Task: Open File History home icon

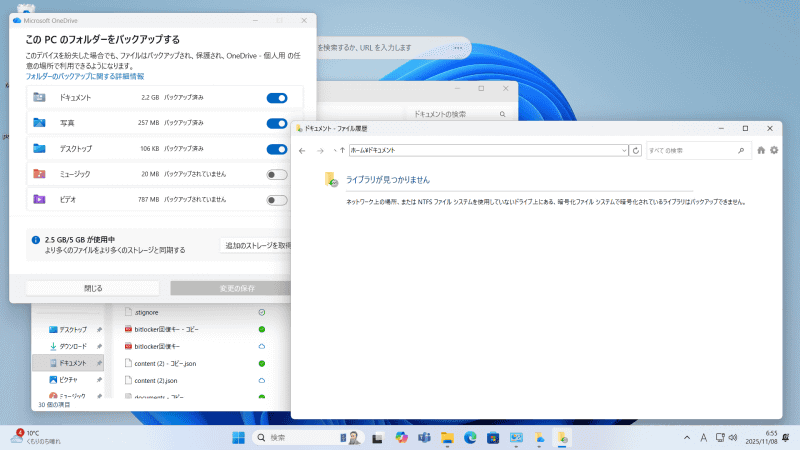Action: click(761, 150)
